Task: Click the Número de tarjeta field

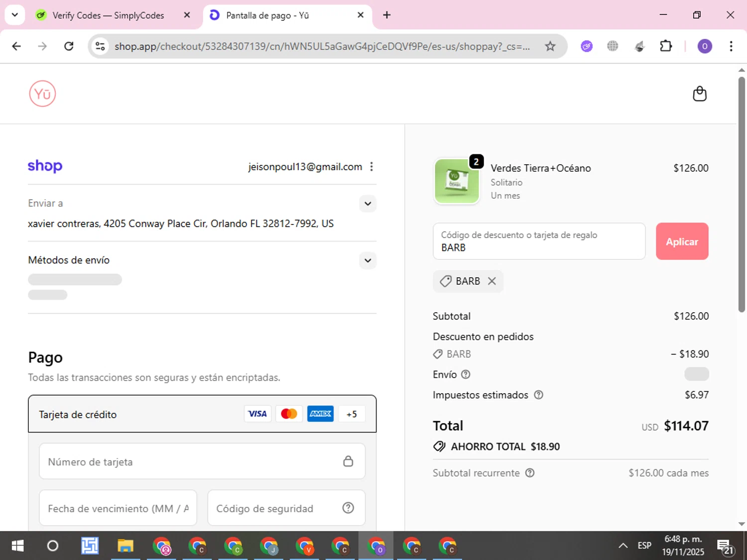Action: (x=202, y=461)
